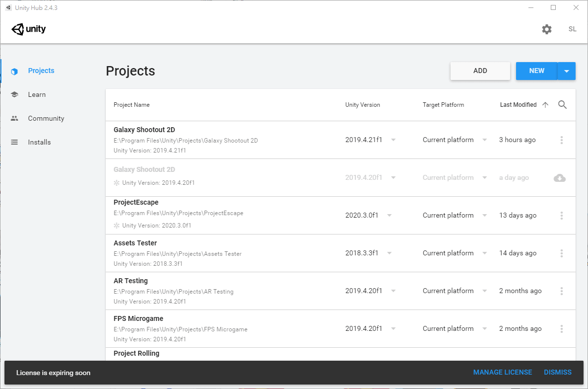Click the Target Platform column header

click(x=443, y=105)
